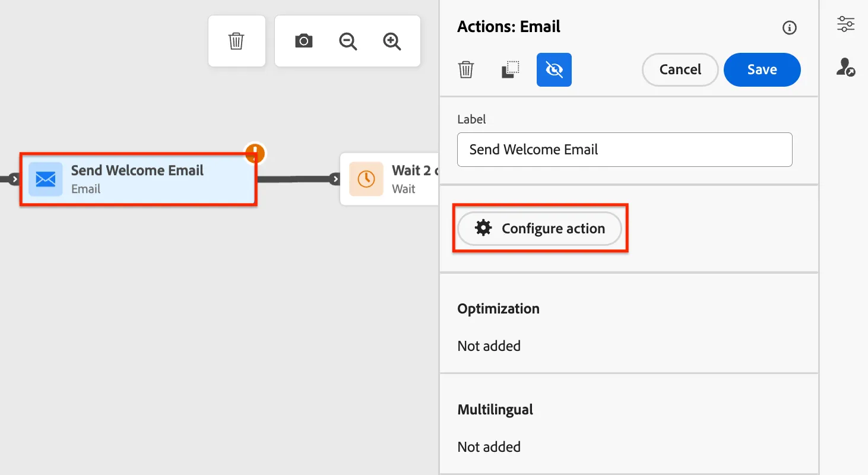
Task: Click Not added under Multilingual
Action: [x=489, y=447]
